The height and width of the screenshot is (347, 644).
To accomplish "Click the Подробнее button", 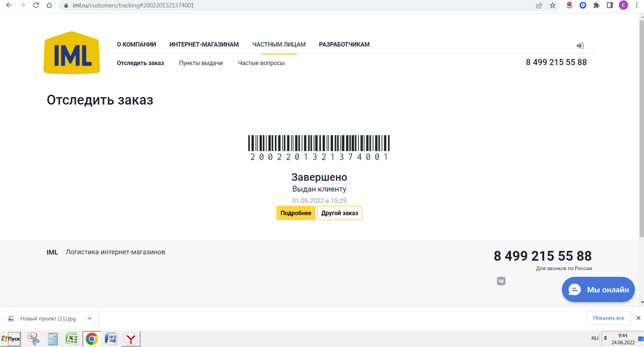I will click(x=296, y=213).
